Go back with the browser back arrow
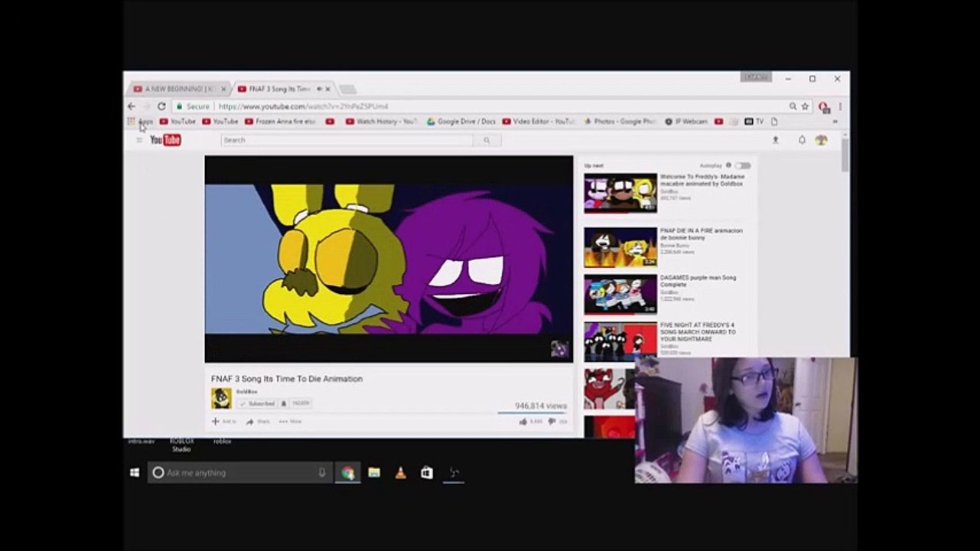Image resolution: width=980 pixels, height=551 pixels. 132,106
